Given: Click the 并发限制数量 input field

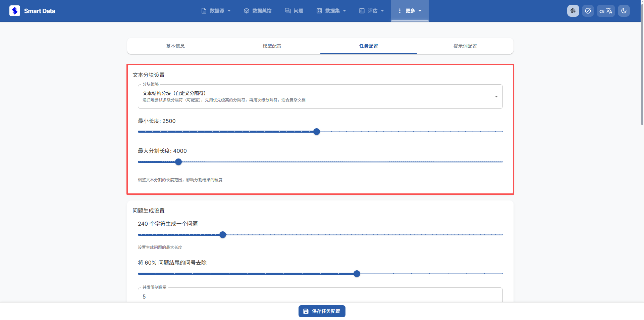Looking at the screenshot, I should 320,296.
